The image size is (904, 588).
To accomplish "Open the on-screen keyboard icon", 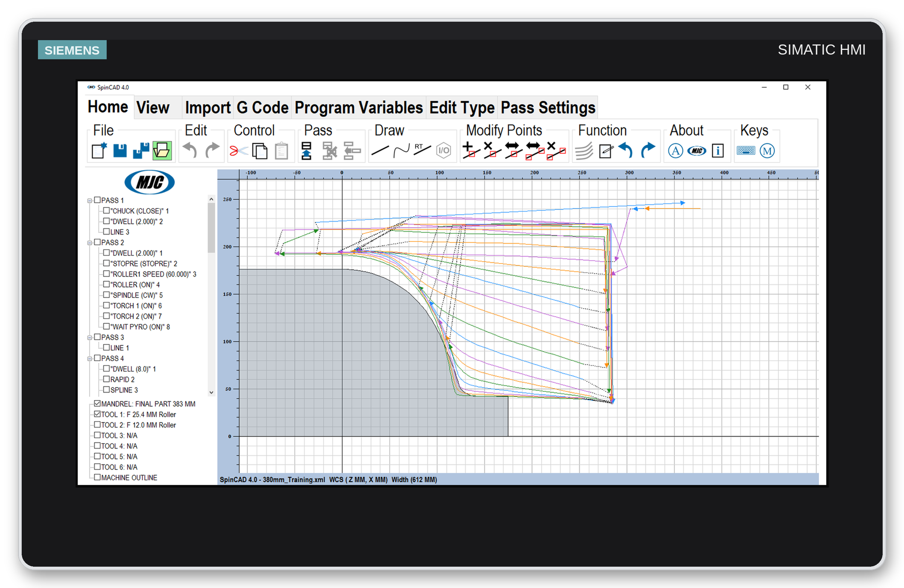I will (745, 150).
